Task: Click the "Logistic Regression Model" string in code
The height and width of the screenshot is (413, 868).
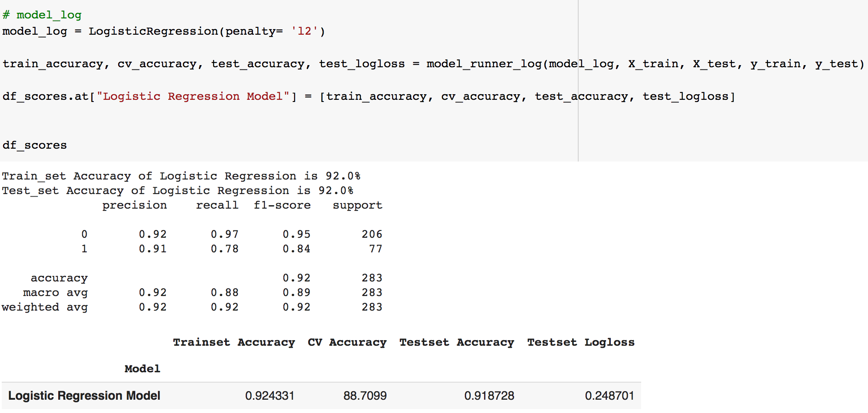Action: coord(193,96)
